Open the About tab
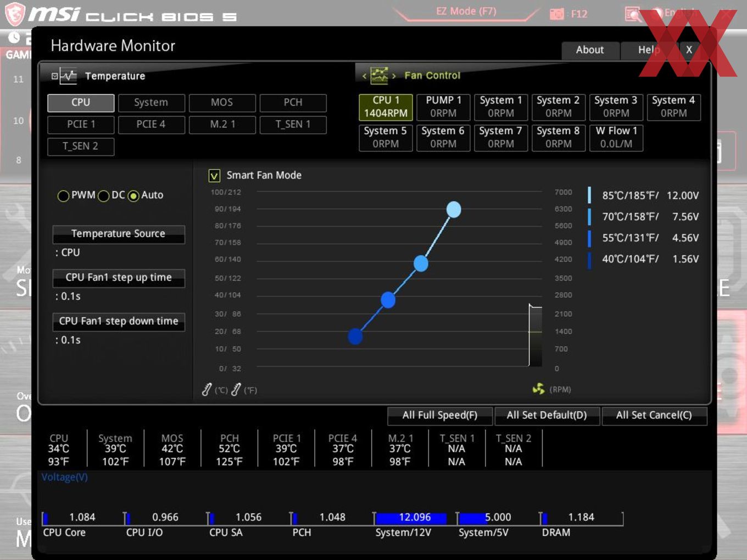Screen dimensions: 747x560 click(x=590, y=50)
